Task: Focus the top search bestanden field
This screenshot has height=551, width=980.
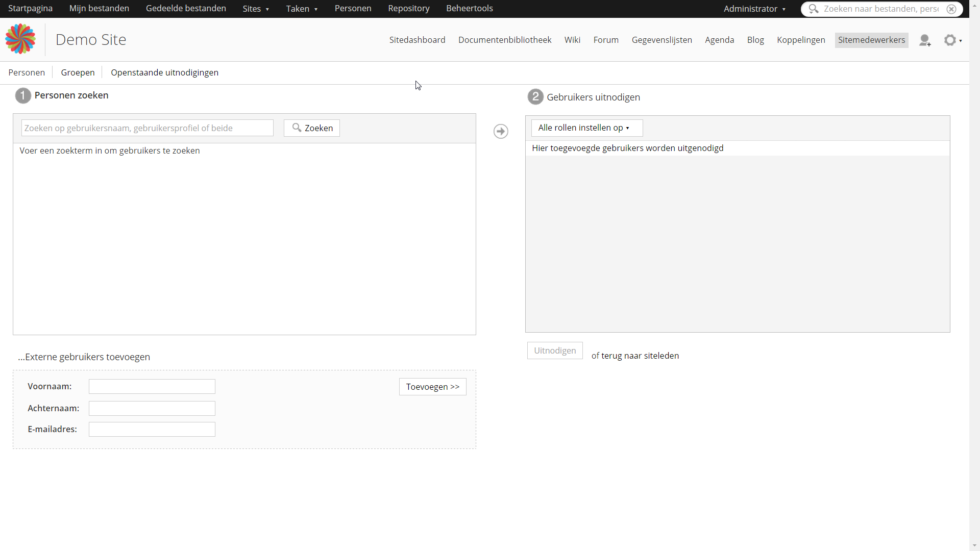Action: pyautogui.click(x=881, y=9)
